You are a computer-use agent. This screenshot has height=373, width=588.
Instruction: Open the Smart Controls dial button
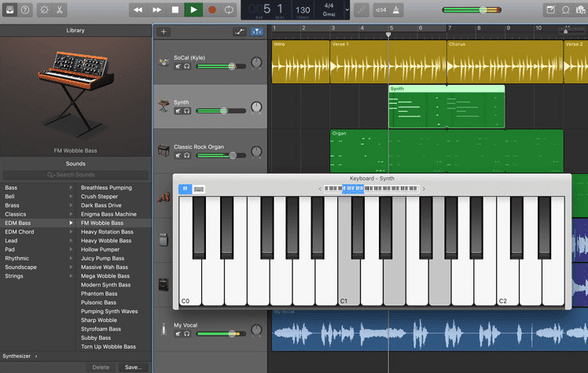43,9
